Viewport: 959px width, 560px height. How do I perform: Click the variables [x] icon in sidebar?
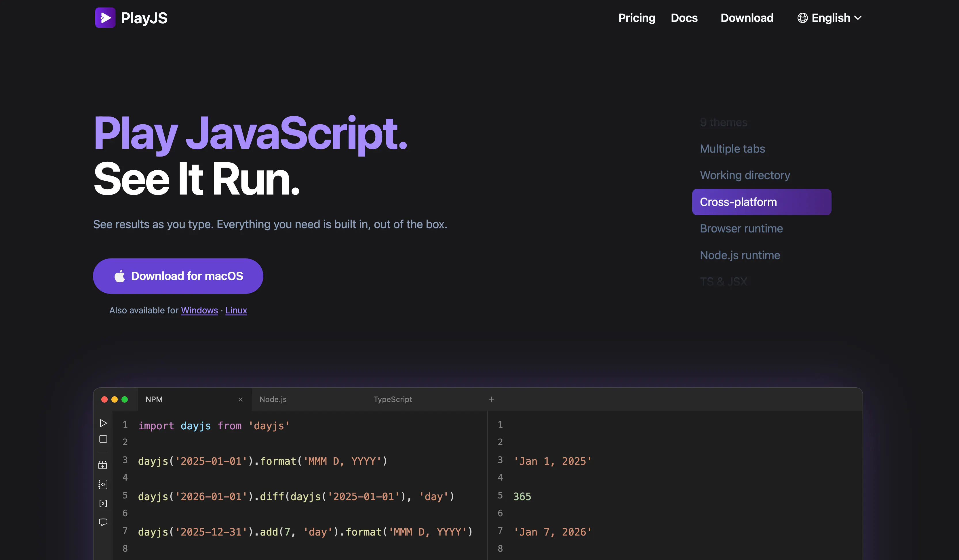103,504
